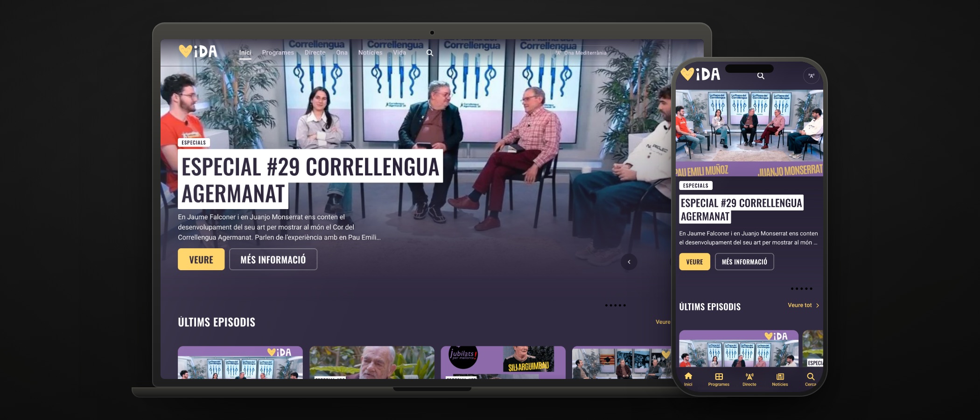Click the headline 'ESPECIAL #29 CORRELLENGUA' on the laptop
The image size is (980, 420).
[x=311, y=167]
